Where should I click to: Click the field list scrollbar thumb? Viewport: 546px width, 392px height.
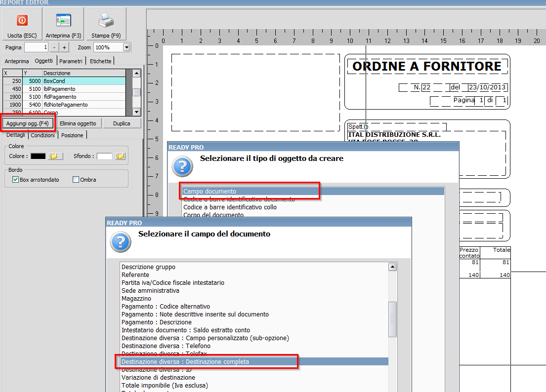(x=392, y=319)
